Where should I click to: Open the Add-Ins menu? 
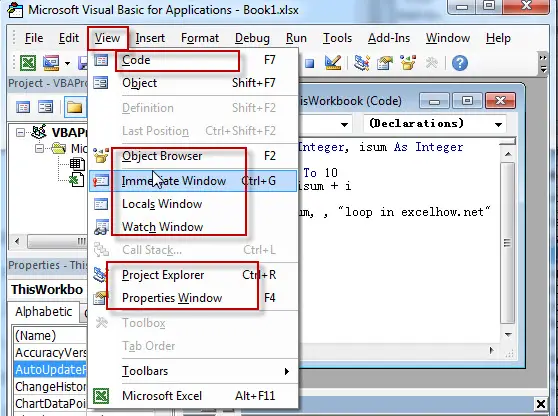click(389, 38)
